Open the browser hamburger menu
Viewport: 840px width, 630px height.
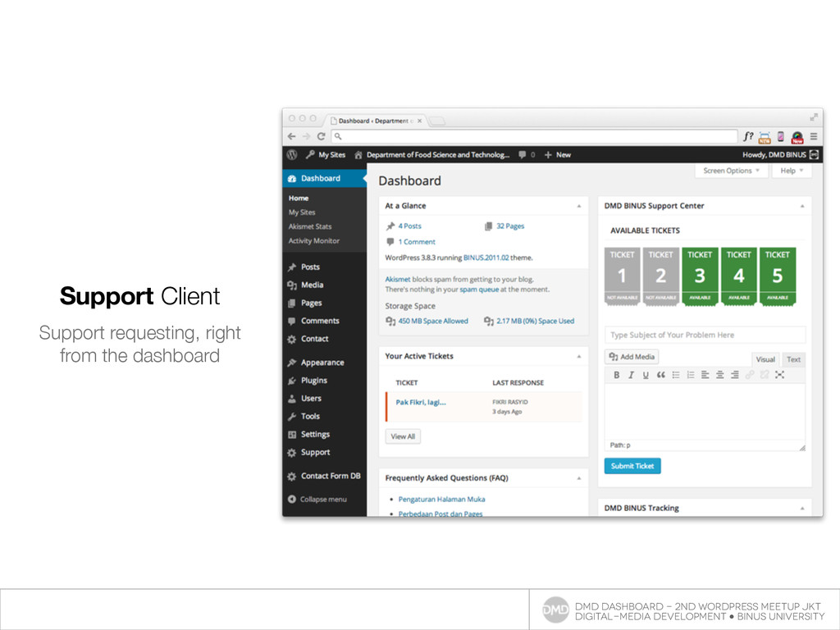point(813,137)
